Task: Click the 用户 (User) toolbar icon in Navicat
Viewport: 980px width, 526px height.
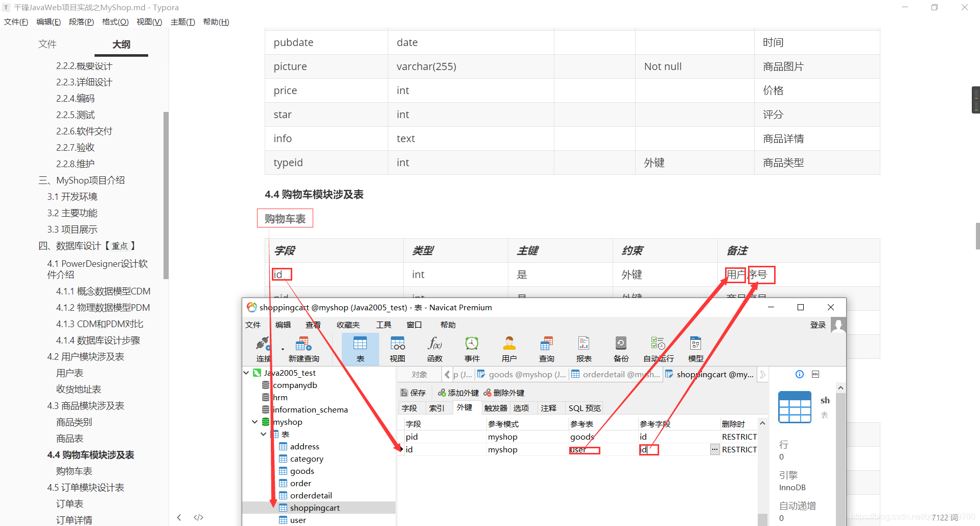Action: (509, 349)
